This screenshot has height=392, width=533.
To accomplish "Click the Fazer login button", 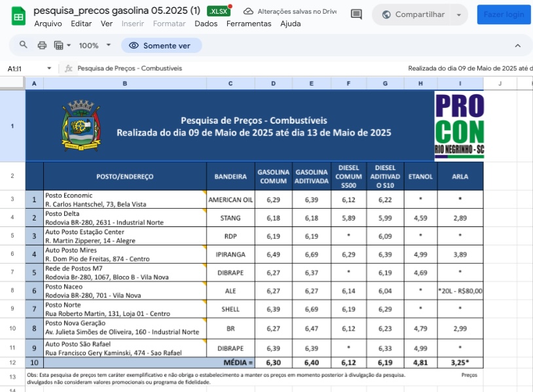I will tap(504, 14).
